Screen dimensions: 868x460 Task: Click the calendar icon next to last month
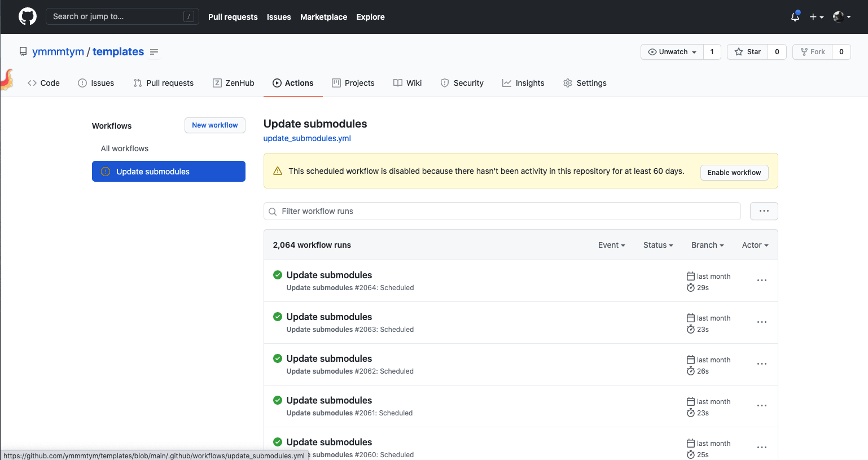[691, 276]
